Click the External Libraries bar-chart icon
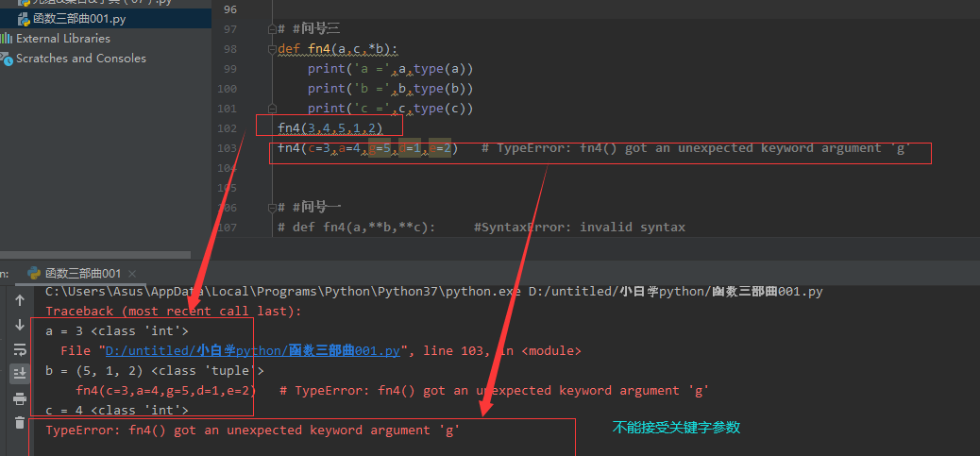The image size is (980, 456). point(6,39)
